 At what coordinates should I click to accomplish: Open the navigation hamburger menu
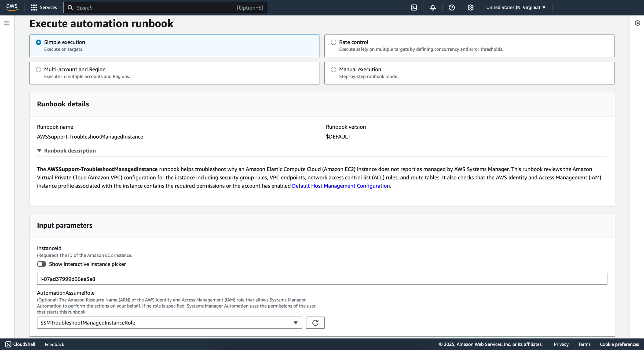[x=7, y=23]
